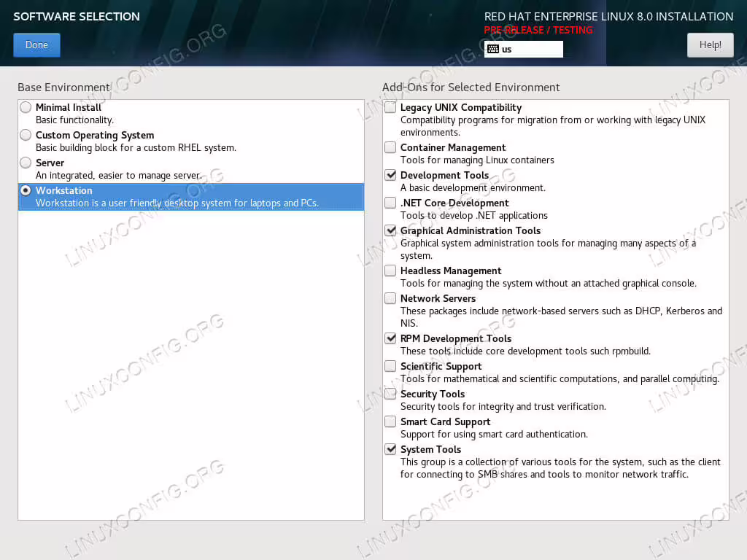Viewport: 747px width, 560px height.
Task: Select the Minimal Install radio button
Action: [26, 108]
